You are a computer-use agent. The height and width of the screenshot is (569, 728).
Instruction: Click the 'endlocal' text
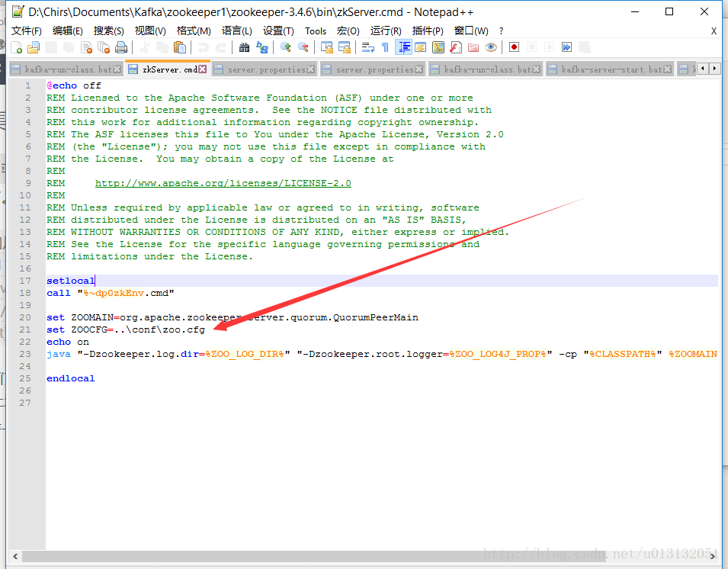[71, 378]
